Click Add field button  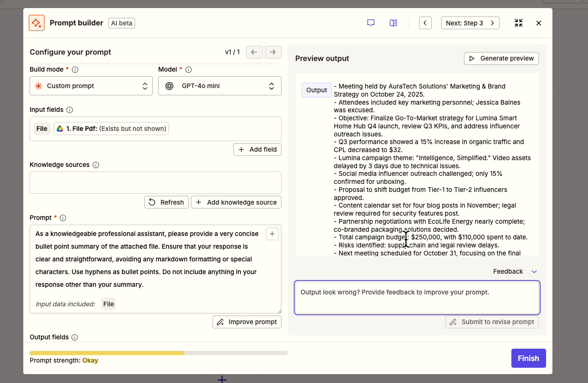coord(257,150)
